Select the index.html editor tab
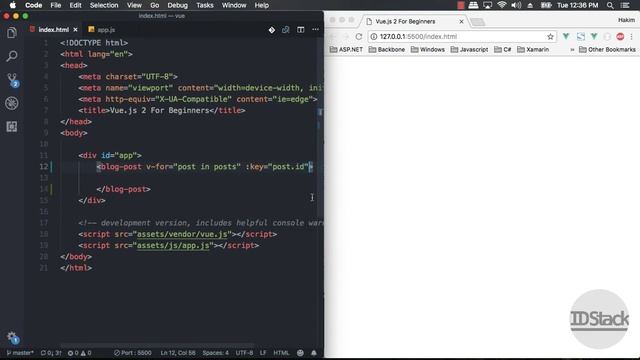This screenshot has width=640, height=360. pos(53,30)
